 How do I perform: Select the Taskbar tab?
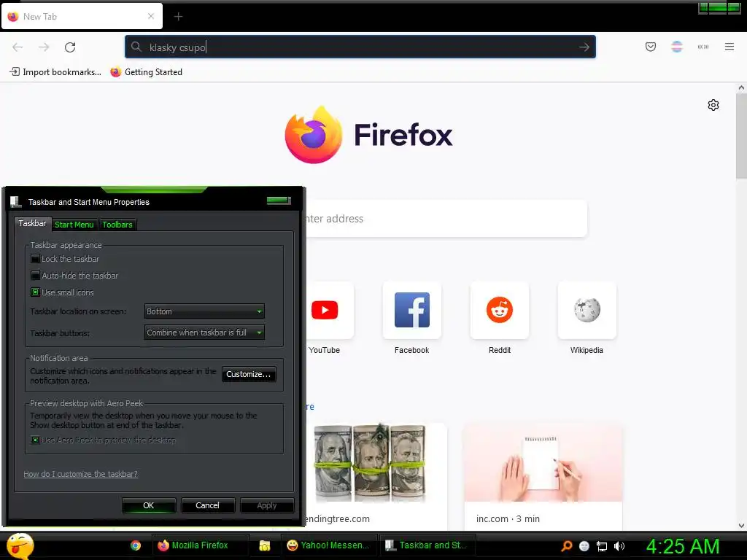pos(32,223)
